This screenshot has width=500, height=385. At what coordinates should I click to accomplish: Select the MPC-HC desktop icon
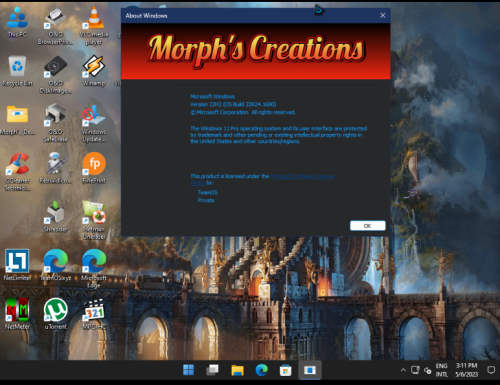tap(94, 314)
